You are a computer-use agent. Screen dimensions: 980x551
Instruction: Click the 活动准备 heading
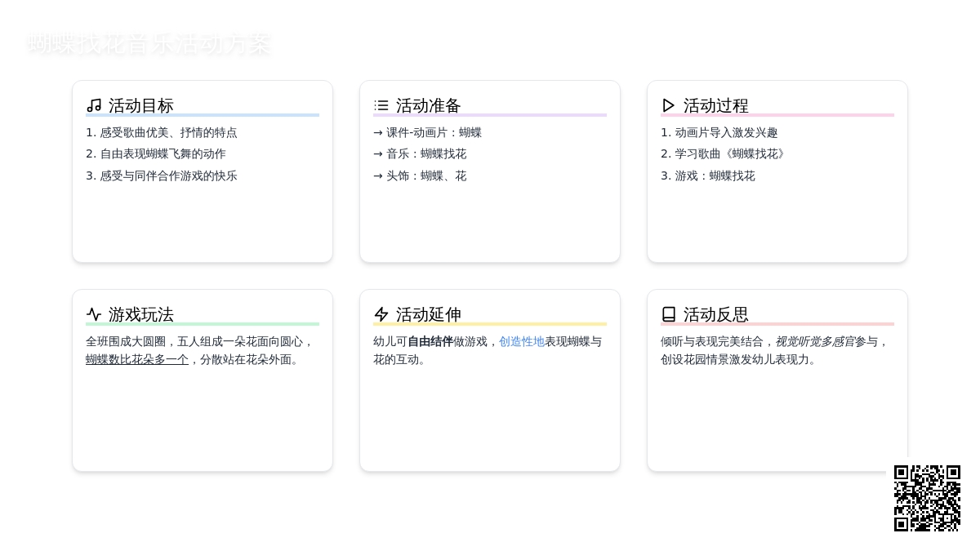(429, 105)
